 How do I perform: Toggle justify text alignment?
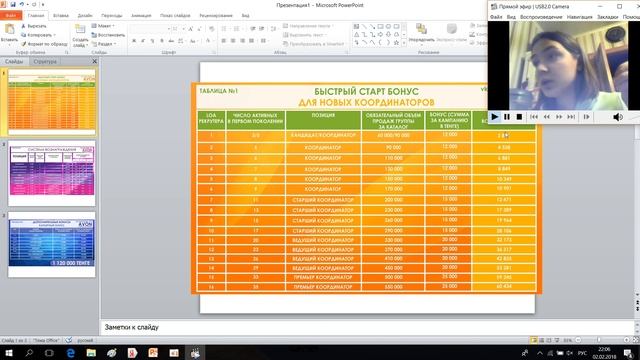pos(251,41)
